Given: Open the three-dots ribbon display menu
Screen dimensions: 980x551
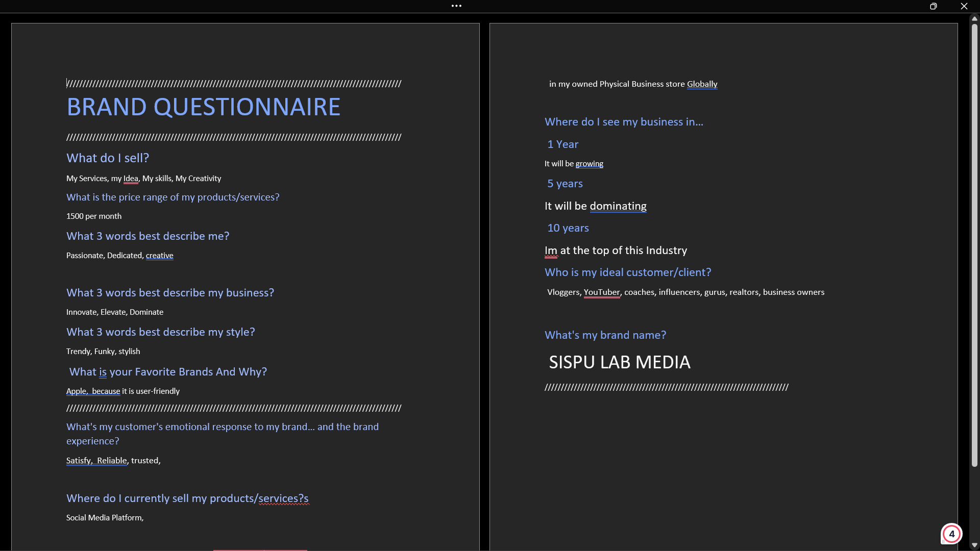Looking at the screenshot, I should pyautogui.click(x=456, y=6).
